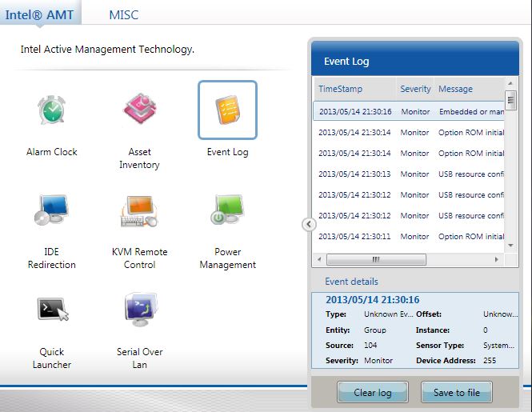The width and height of the screenshot is (532, 412).
Task: Collapse the Event Log side panel arrow
Action: [309, 224]
